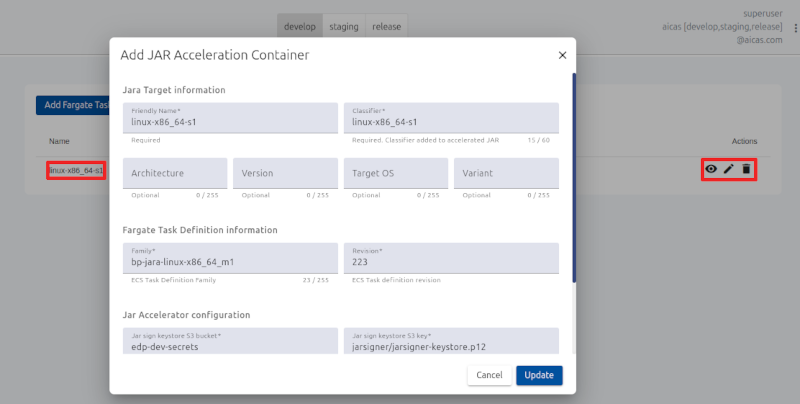Click the eye view icon in Actions
The image size is (800, 404).
[711, 170]
